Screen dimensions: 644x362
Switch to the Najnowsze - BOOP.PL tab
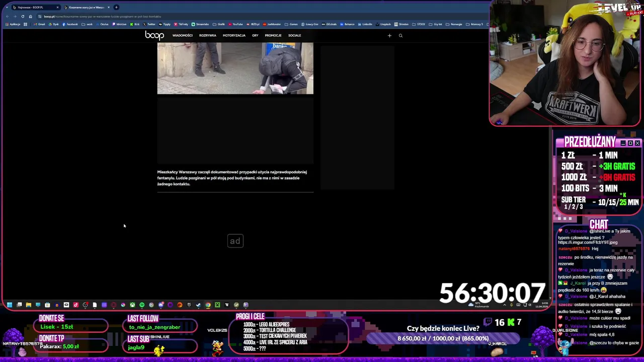(35, 7)
